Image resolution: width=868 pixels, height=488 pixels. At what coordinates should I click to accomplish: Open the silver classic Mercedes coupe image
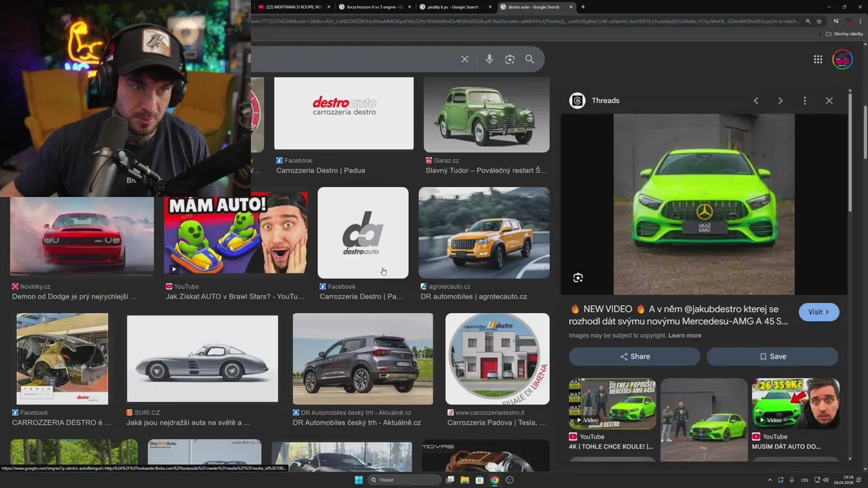[202, 359]
